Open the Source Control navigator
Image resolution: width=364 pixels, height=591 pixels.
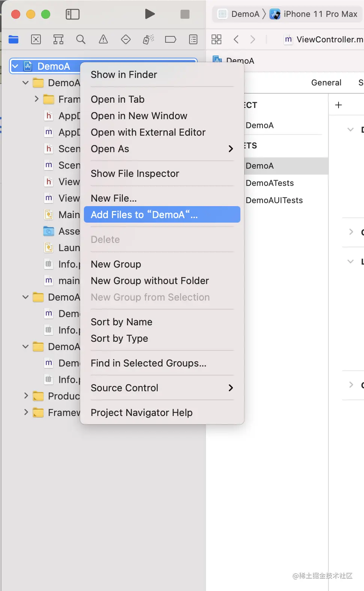coord(36,39)
